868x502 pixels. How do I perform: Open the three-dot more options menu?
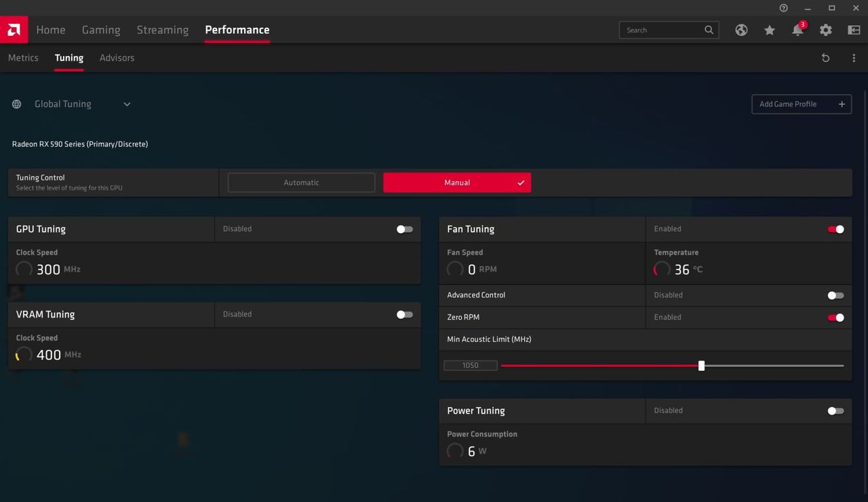pos(854,58)
